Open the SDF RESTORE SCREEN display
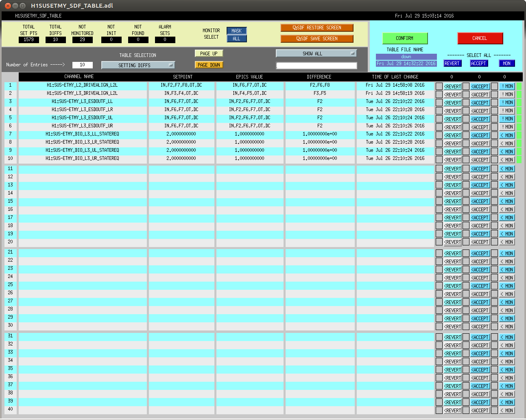The width and height of the screenshot is (526, 420). coord(317,28)
